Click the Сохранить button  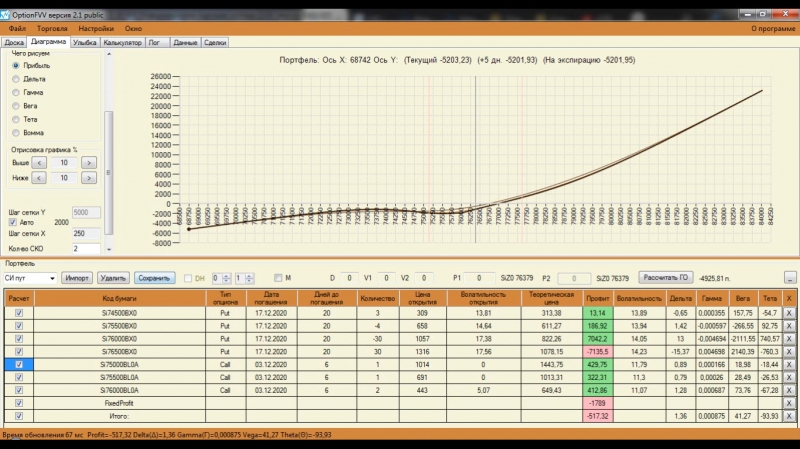(x=154, y=278)
